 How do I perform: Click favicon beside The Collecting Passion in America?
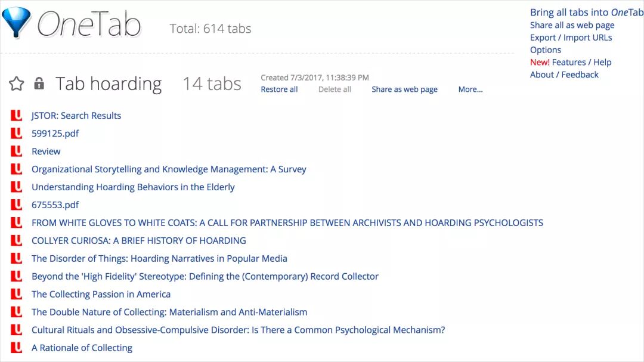pos(17,294)
